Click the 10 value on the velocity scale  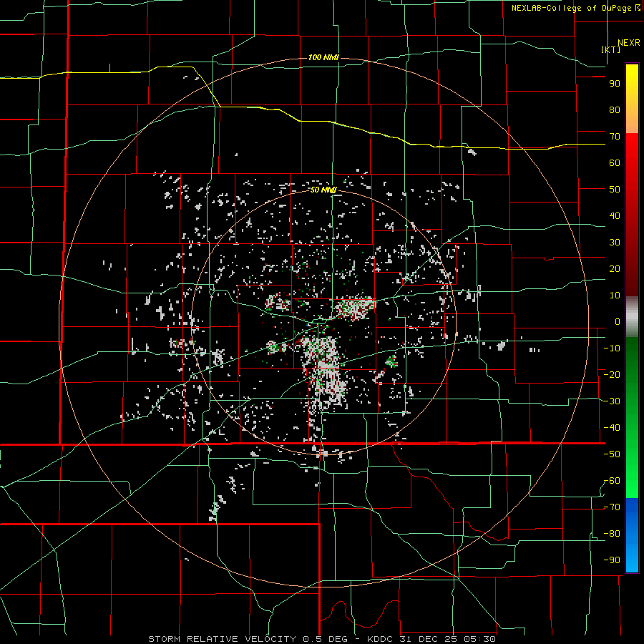(x=615, y=296)
